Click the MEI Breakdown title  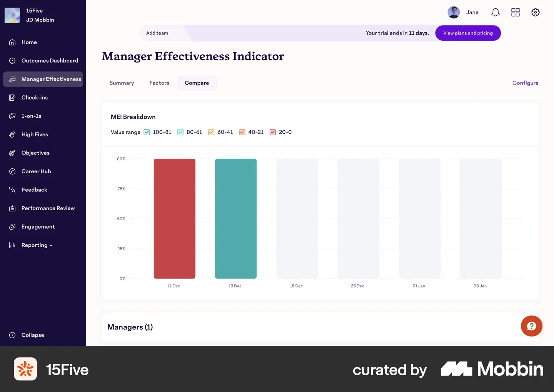tap(133, 117)
